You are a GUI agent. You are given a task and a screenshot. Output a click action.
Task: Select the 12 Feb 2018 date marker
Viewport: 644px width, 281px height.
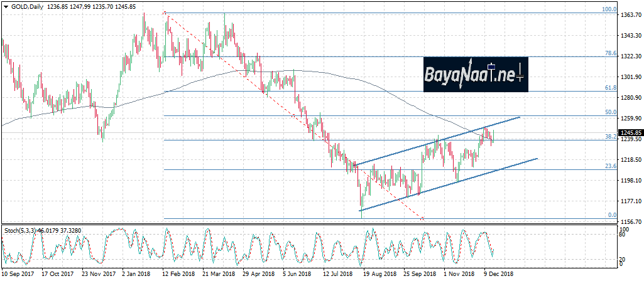(179, 274)
